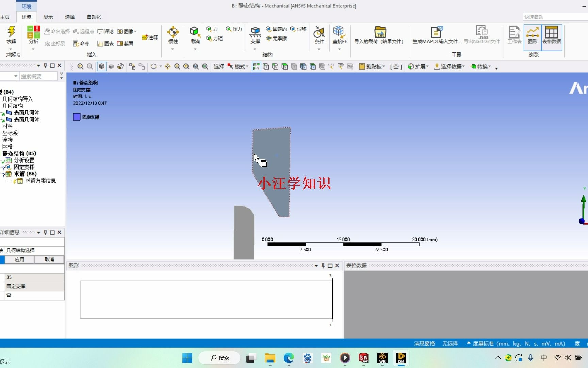Image resolution: width=588 pixels, height=368 pixels.
Task: Toggle visibility checkbox of first 表面几何体
Action: [x=3, y=112]
